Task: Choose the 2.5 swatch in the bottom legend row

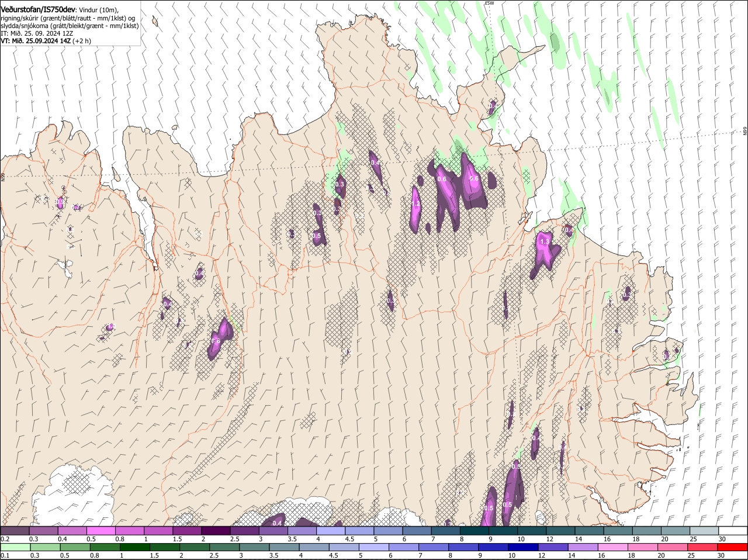Action: coord(224,547)
